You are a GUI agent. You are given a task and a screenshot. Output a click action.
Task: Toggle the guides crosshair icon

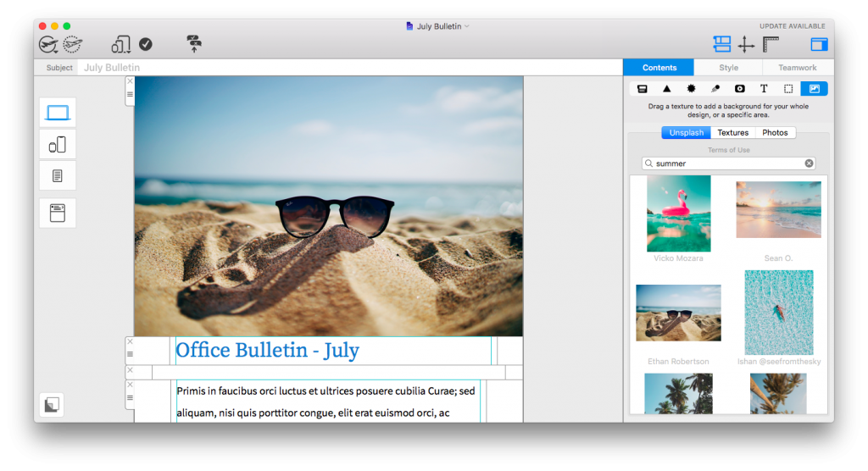pyautogui.click(x=746, y=44)
